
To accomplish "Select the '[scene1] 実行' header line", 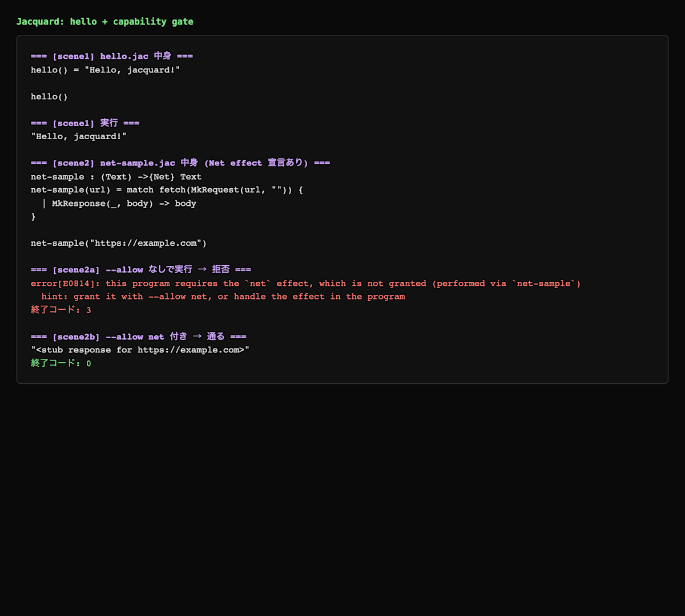I will [85, 123].
